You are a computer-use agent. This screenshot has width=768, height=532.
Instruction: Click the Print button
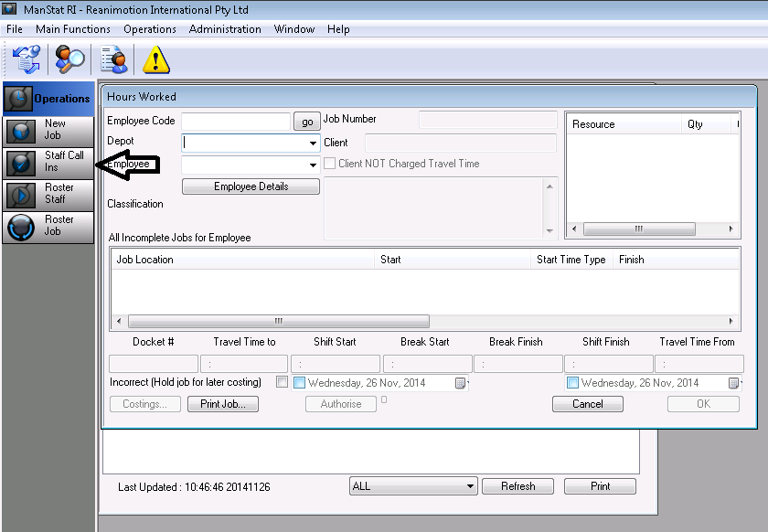click(600, 486)
